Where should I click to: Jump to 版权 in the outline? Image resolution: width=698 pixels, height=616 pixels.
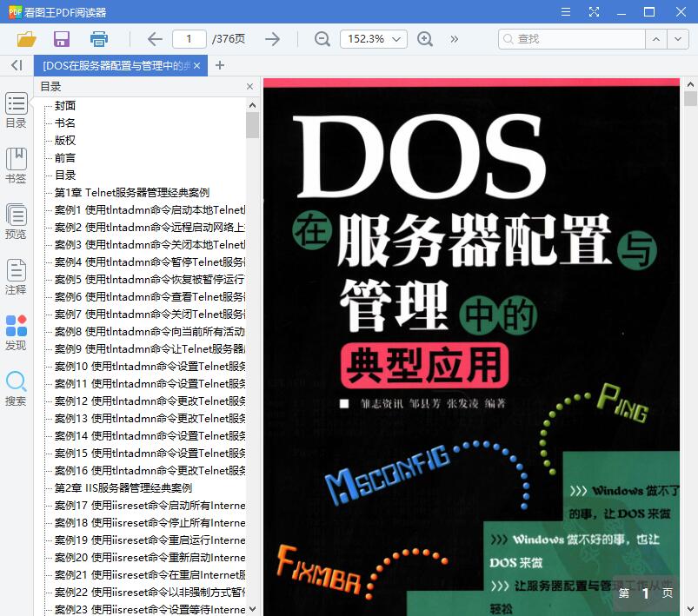tap(65, 140)
